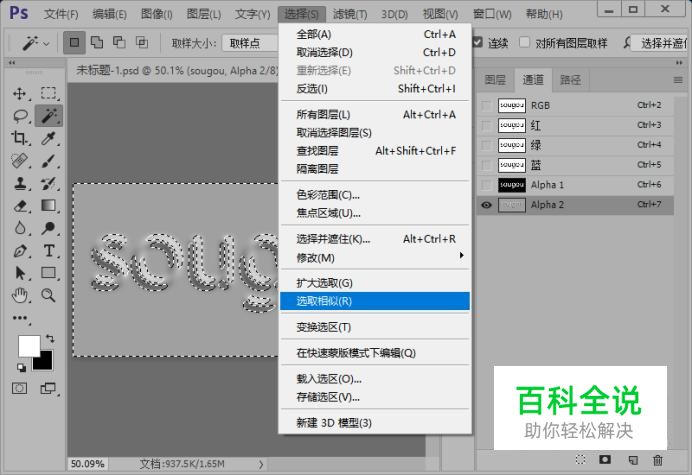The width and height of the screenshot is (692, 475).
Task: Open the 取样大小 dropdown
Action: pos(250,43)
